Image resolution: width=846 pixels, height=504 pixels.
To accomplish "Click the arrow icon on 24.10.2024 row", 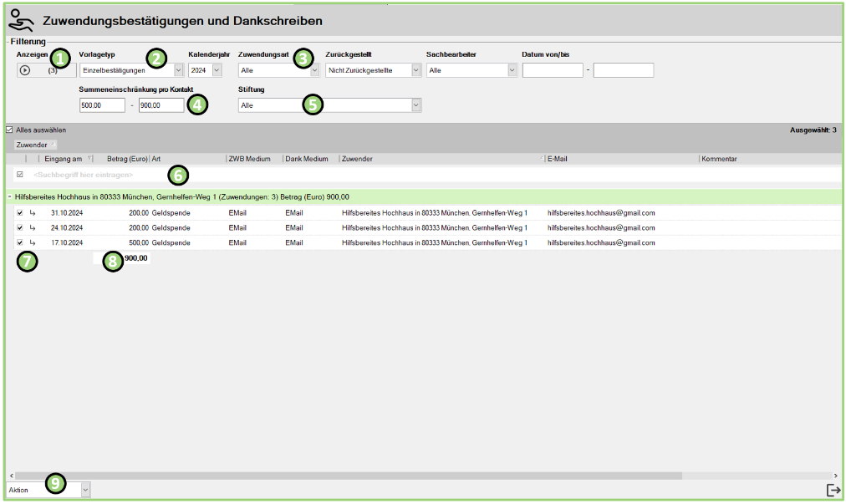I will point(33,228).
